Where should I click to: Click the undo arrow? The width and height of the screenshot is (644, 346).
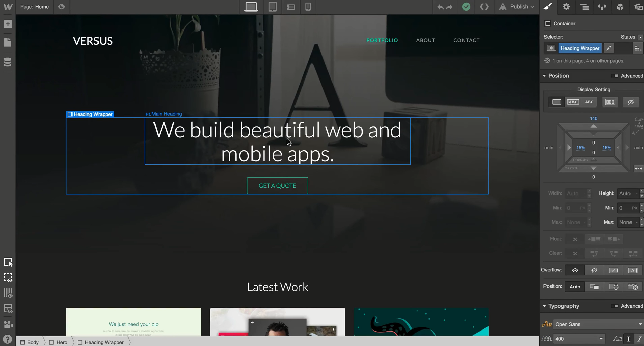click(x=440, y=7)
